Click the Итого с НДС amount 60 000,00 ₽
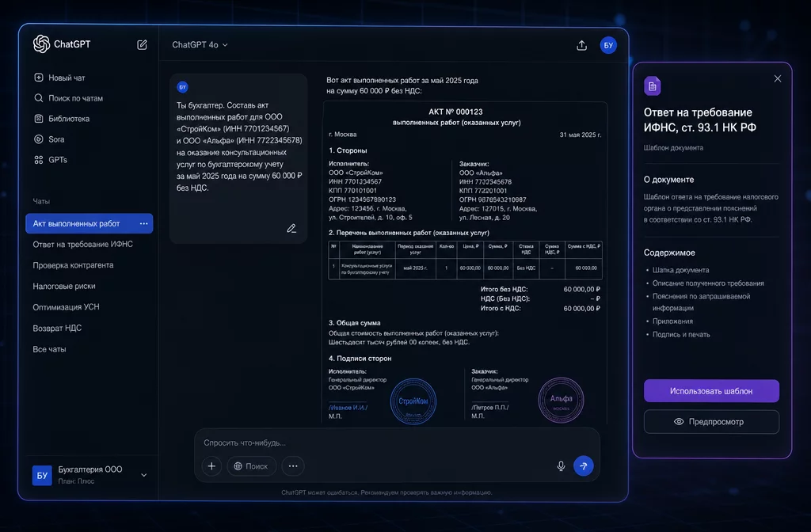 point(582,308)
